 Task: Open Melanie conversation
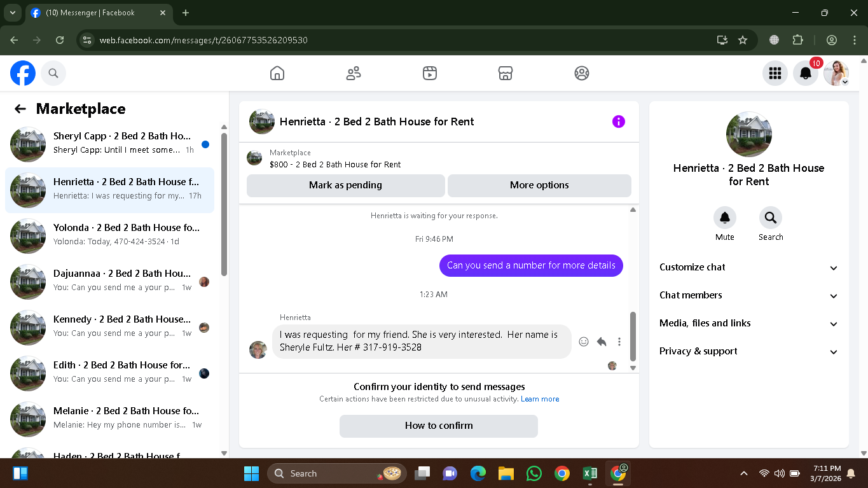coord(109,419)
